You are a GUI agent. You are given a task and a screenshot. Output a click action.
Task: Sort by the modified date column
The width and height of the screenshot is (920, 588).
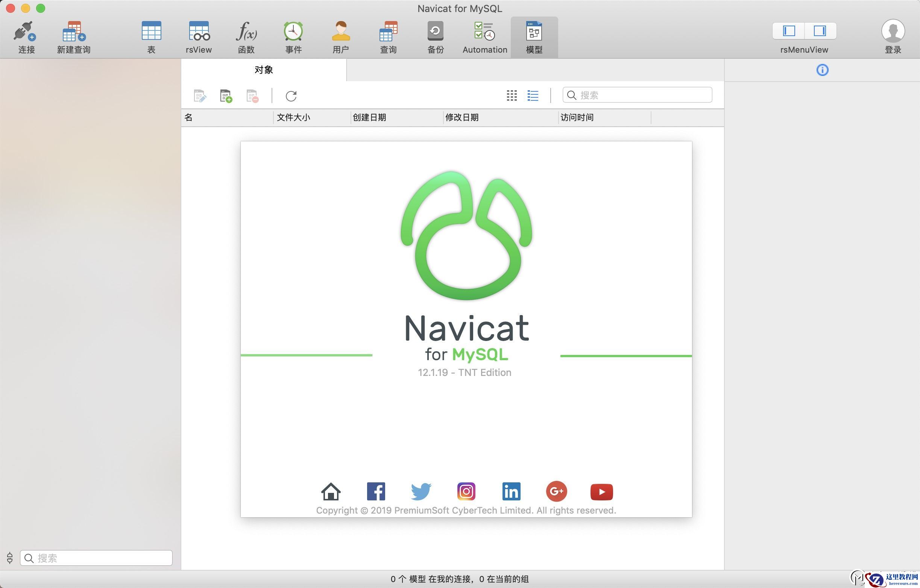click(x=462, y=118)
